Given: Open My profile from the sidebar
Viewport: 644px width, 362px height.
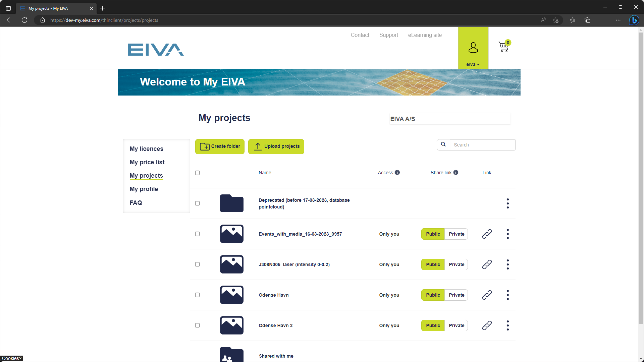Looking at the screenshot, I should [x=144, y=189].
